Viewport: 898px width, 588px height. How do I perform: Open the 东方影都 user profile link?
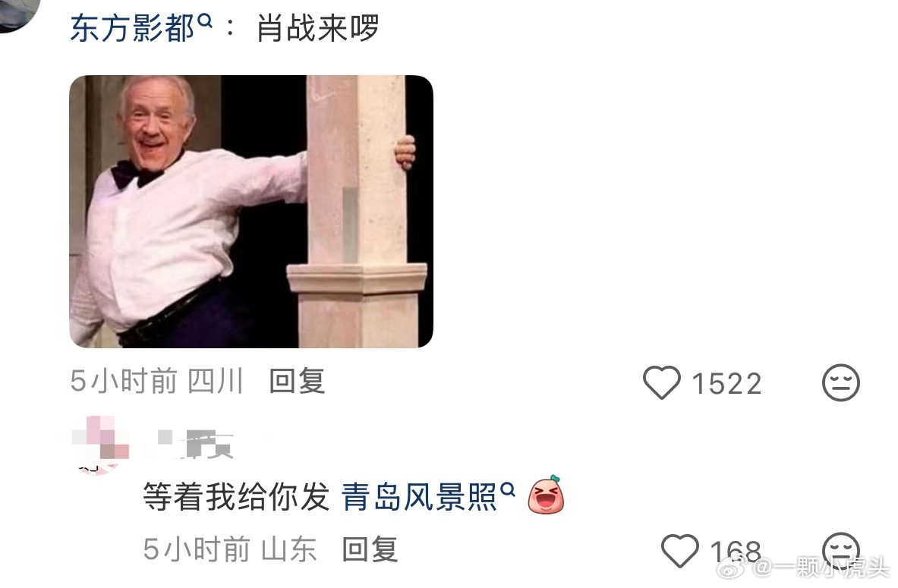click(x=133, y=28)
